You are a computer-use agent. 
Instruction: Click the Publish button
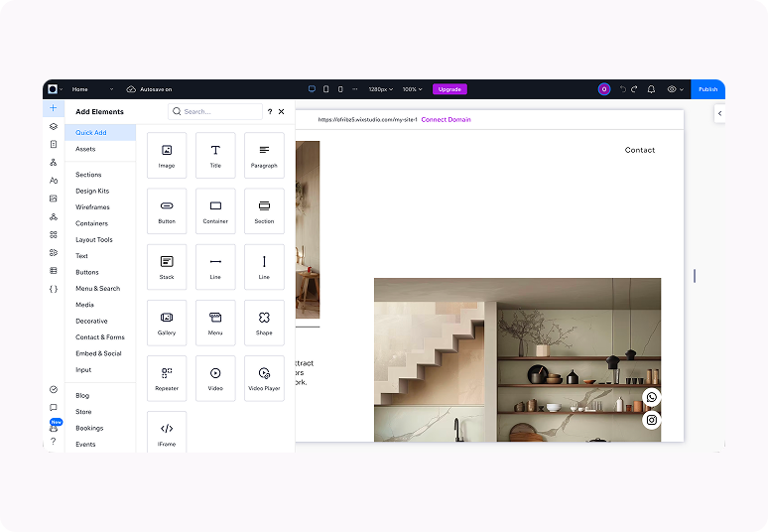coord(707,89)
